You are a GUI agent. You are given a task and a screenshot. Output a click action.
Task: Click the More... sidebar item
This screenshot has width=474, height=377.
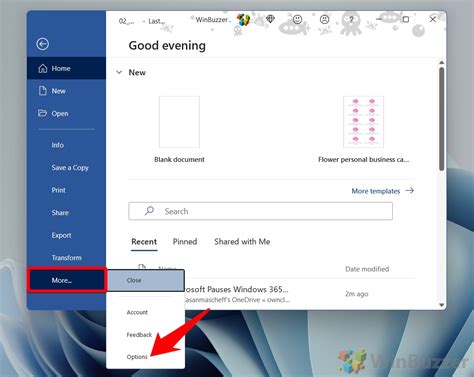[x=67, y=280]
